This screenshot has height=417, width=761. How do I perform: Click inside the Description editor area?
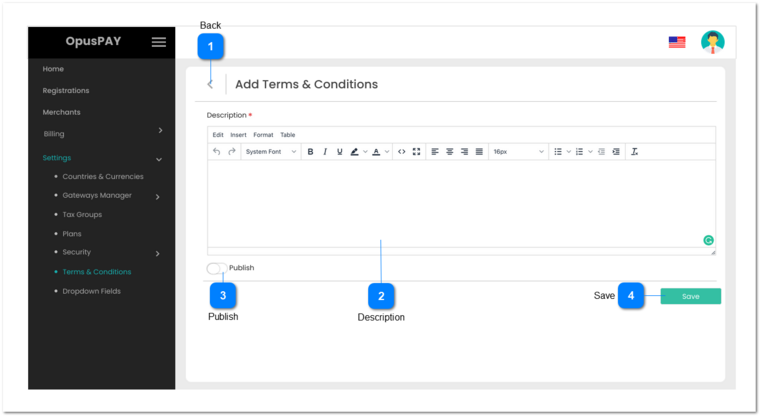click(461, 204)
